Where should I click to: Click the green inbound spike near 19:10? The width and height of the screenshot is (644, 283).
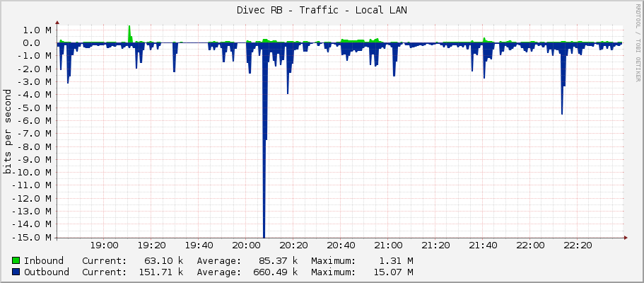click(129, 34)
